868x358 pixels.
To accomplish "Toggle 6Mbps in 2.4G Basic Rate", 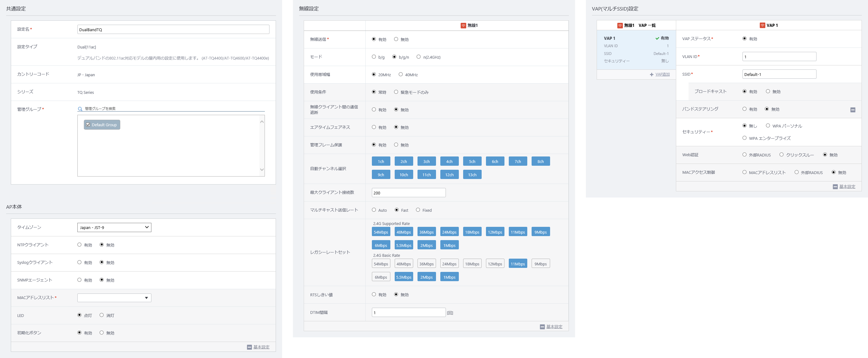I will point(381,277).
